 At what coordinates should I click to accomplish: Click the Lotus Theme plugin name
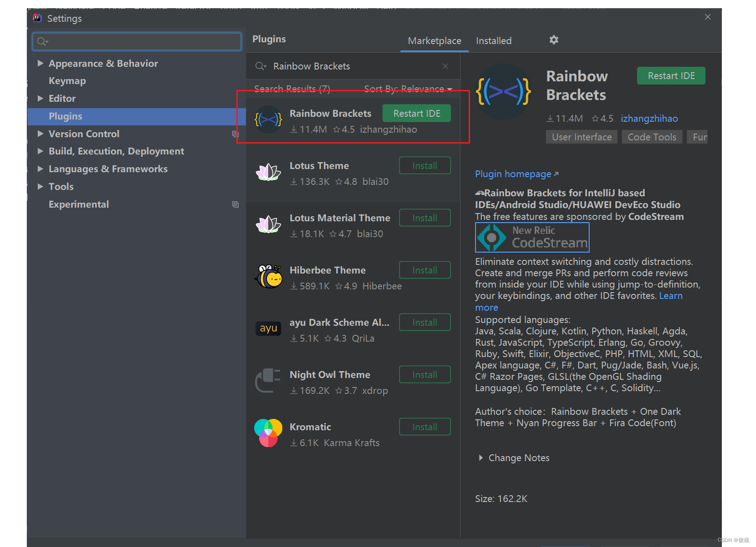(319, 166)
